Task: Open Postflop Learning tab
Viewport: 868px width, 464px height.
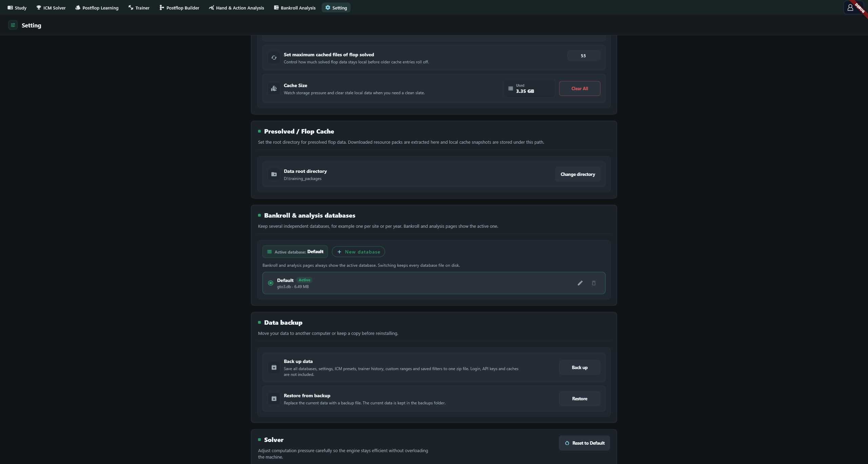Action: (97, 8)
